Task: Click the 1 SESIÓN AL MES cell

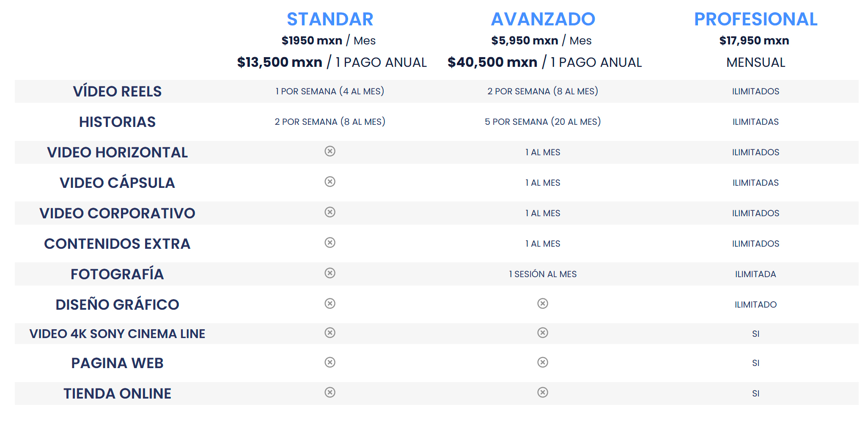Action: [x=543, y=274]
